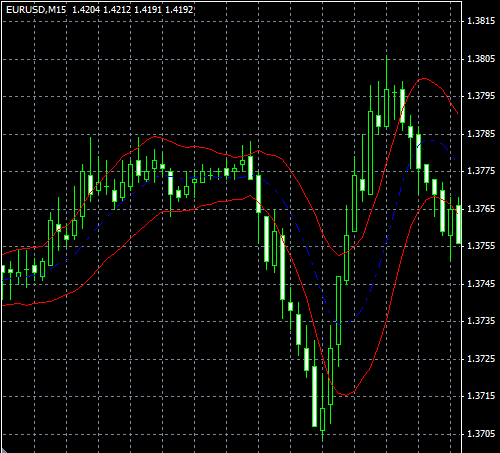This screenshot has height=453, width=500.
Task: Click the 1.3775 price scale label
Action: 481,171
